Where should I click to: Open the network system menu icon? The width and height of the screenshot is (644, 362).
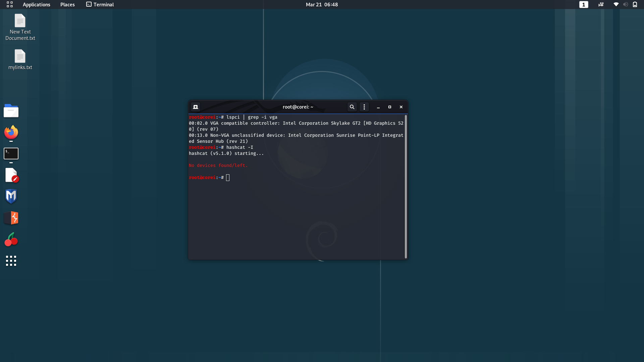pyautogui.click(x=616, y=4)
